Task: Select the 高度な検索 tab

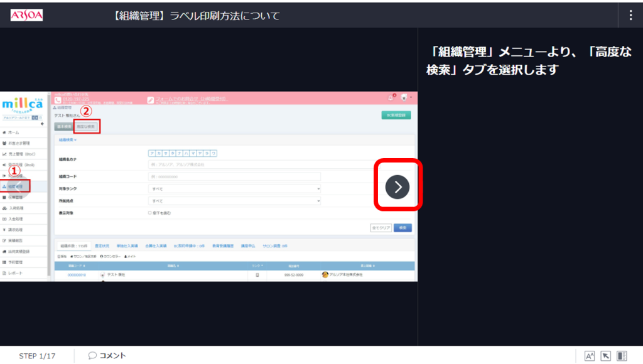Action: tap(86, 127)
